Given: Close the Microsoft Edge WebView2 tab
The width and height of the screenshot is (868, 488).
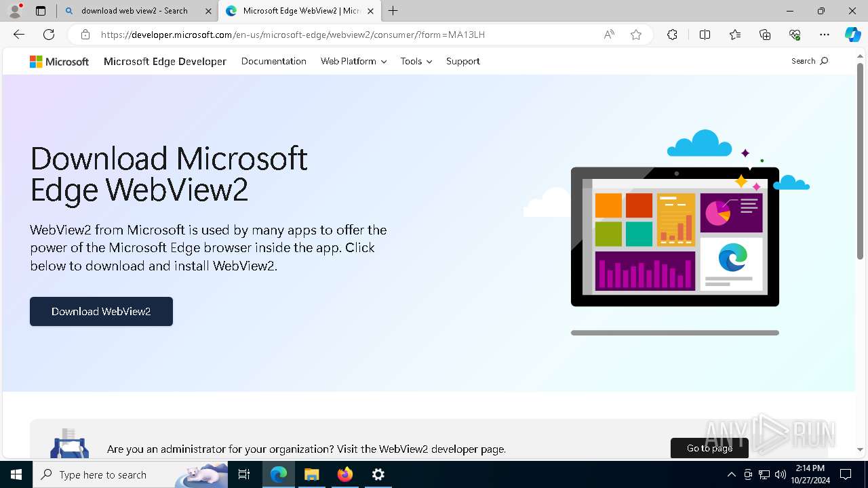Looking at the screenshot, I should coord(370,11).
